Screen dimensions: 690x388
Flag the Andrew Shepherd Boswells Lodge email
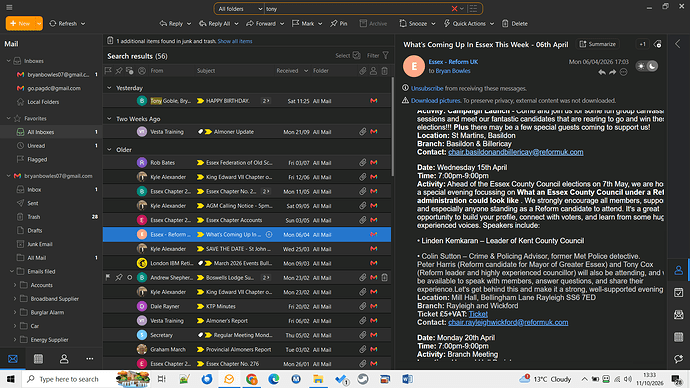(x=108, y=278)
